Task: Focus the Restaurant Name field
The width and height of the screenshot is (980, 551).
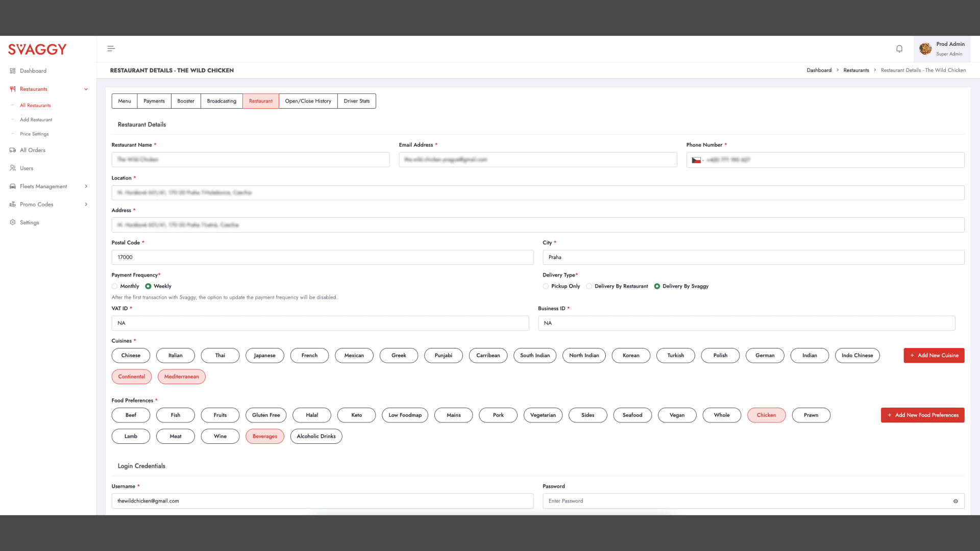Action: (x=251, y=160)
